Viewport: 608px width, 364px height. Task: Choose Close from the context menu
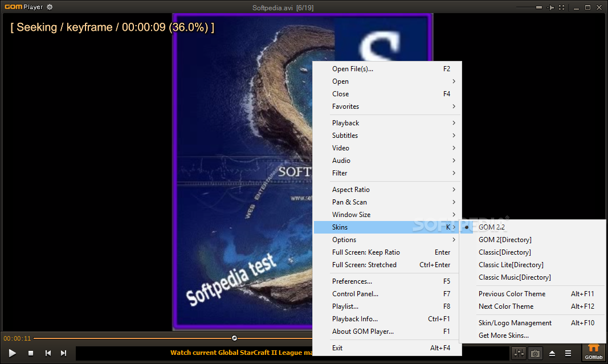point(387,94)
